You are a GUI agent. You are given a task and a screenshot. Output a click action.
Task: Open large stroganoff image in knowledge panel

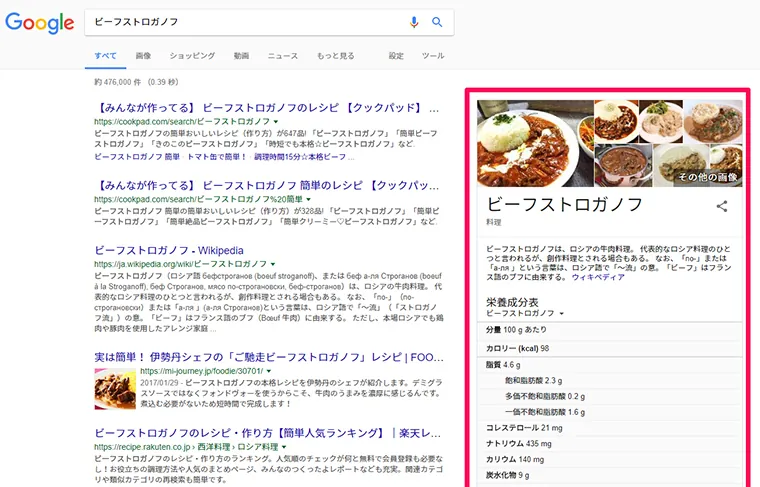point(535,143)
